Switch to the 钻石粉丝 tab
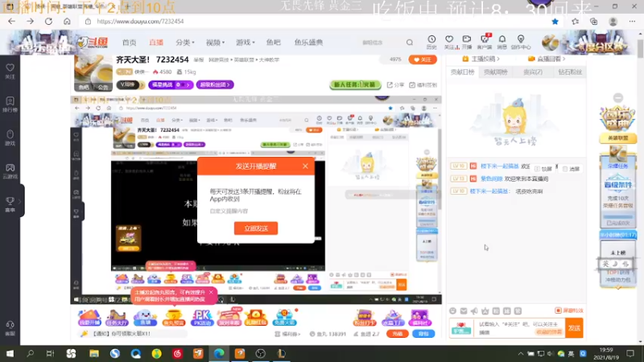This screenshot has width=644, height=362. pyautogui.click(x=570, y=72)
